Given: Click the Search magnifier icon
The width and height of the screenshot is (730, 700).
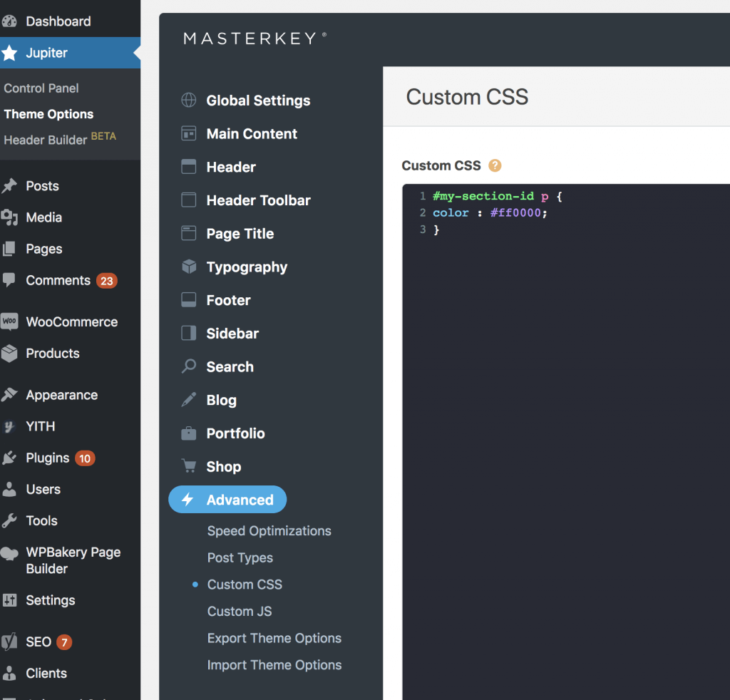Looking at the screenshot, I should pyautogui.click(x=188, y=367).
